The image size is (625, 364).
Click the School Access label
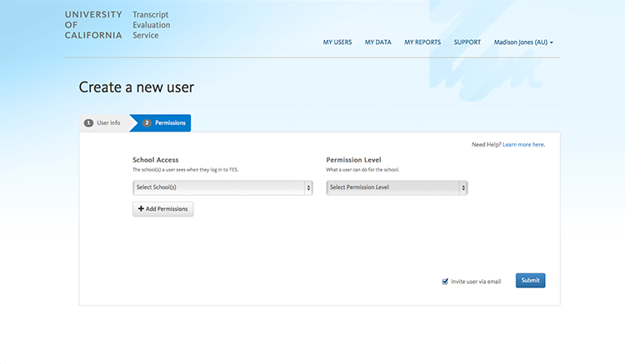[156, 160]
